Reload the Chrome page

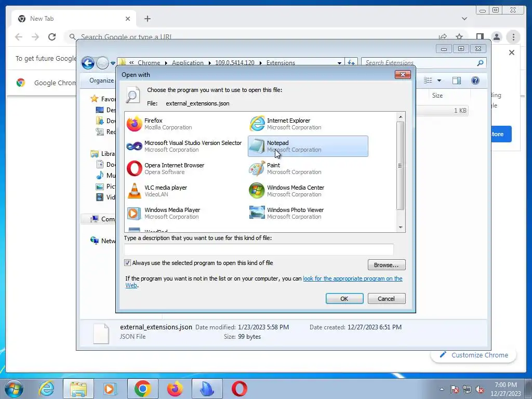coord(52,37)
